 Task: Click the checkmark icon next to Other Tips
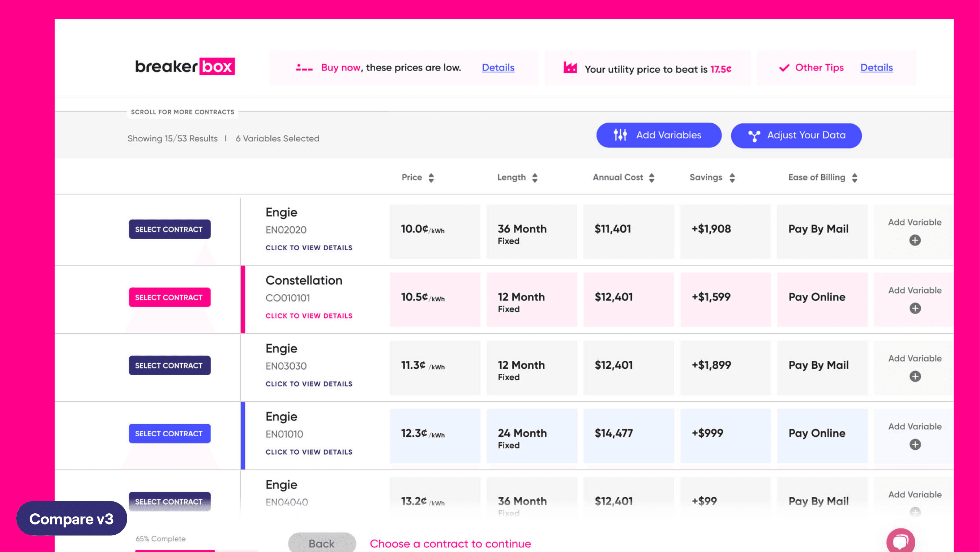[784, 68]
